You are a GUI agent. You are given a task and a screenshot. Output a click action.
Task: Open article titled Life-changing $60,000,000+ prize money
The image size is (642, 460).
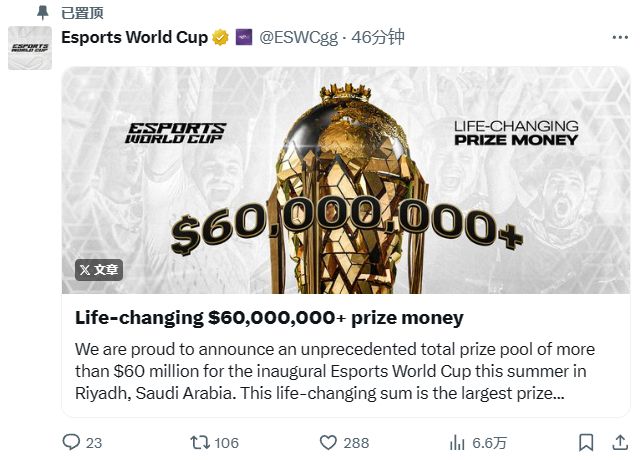click(269, 318)
